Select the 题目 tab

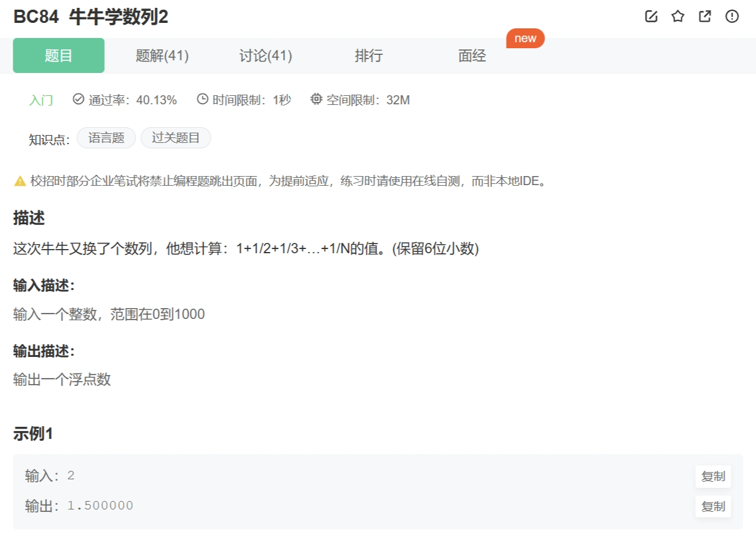(x=58, y=55)
